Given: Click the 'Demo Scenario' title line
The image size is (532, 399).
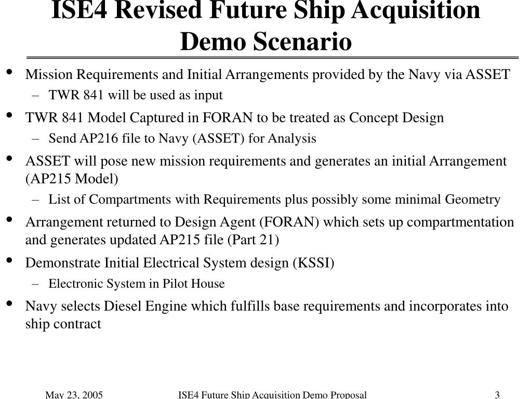Looking at the screenshot, I should [265, 42].
